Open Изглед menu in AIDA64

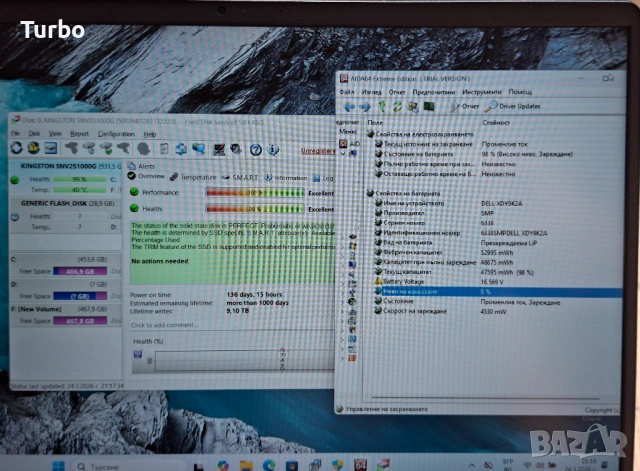pyautogui.click(x=371, y=92)
